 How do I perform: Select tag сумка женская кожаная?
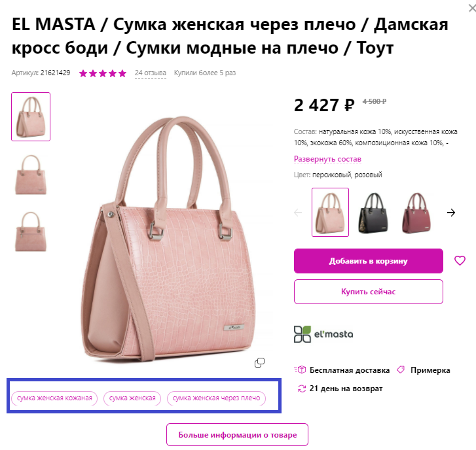click(x=54, y=398)
